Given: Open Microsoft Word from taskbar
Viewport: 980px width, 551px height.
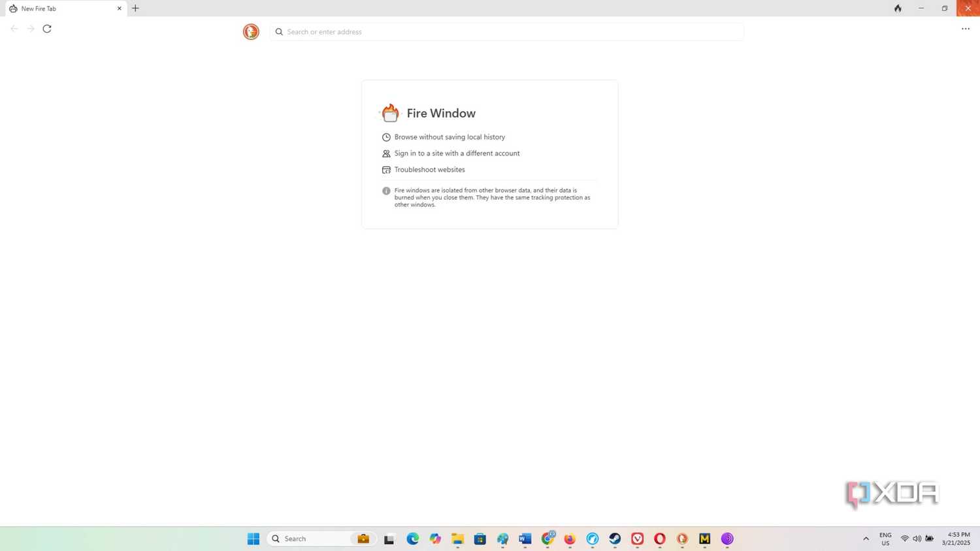Looking at the screenshot, I should pyautogui.click(x=525, y=539).
